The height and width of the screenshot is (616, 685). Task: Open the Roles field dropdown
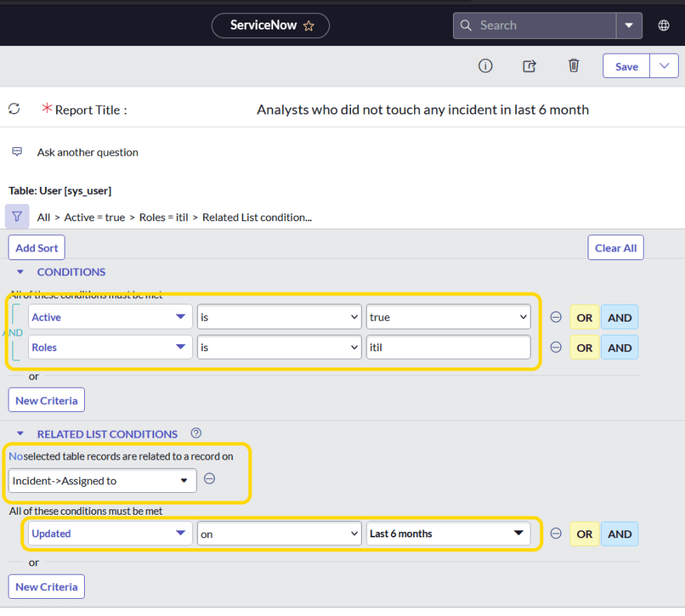110,347
